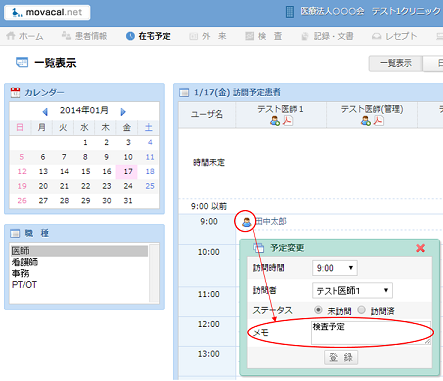This screenshot has height=381, width=443.
Task: Click the カレンダー panel icon
Action: click(x=15, y=92)
